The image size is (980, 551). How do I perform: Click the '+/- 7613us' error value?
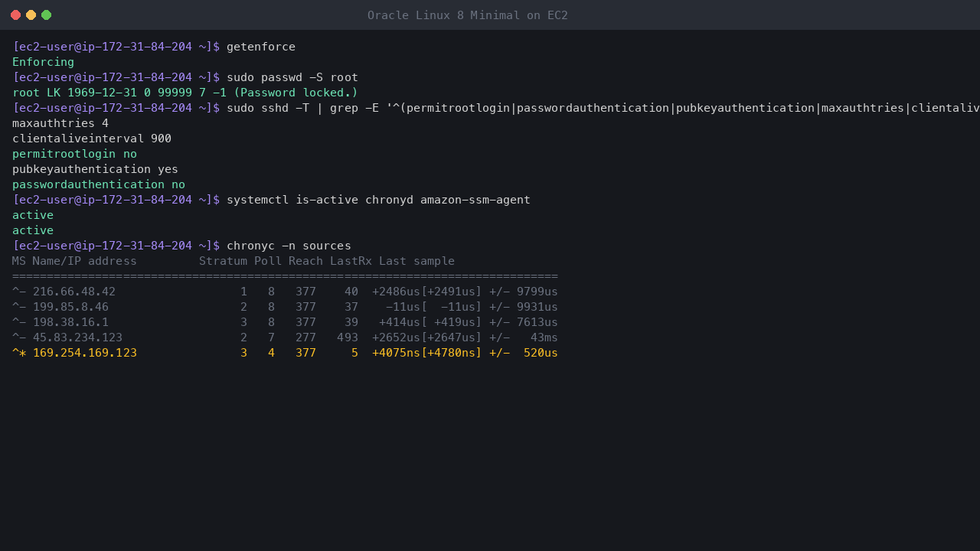(x=524, y=322)
